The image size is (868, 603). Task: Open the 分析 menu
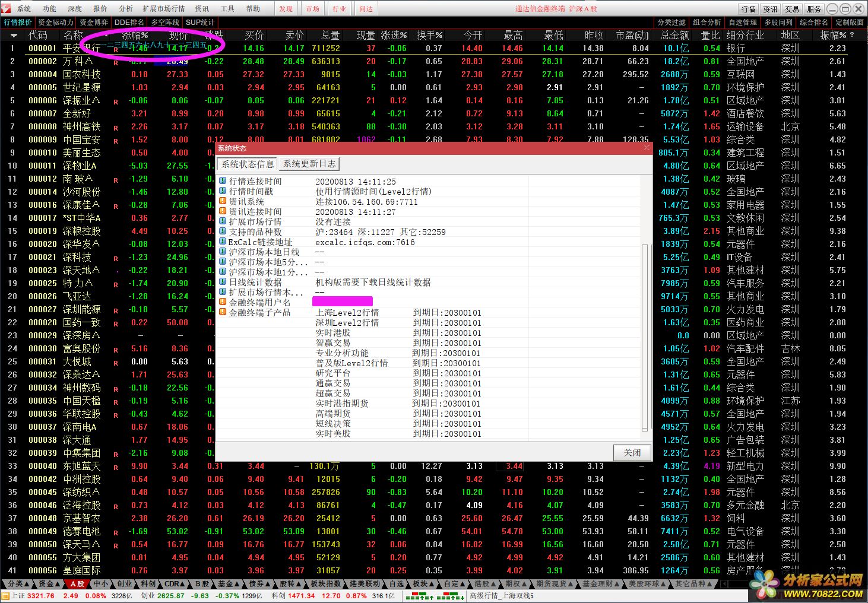tap(126, 9)
